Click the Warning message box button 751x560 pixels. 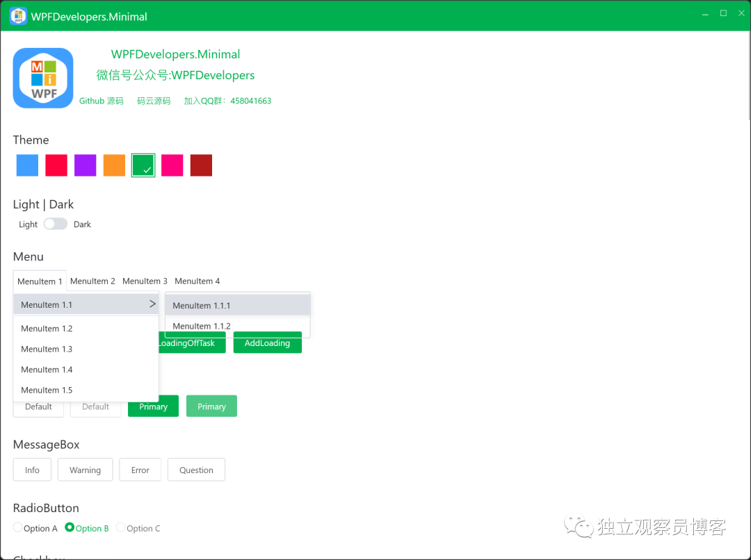85,470
